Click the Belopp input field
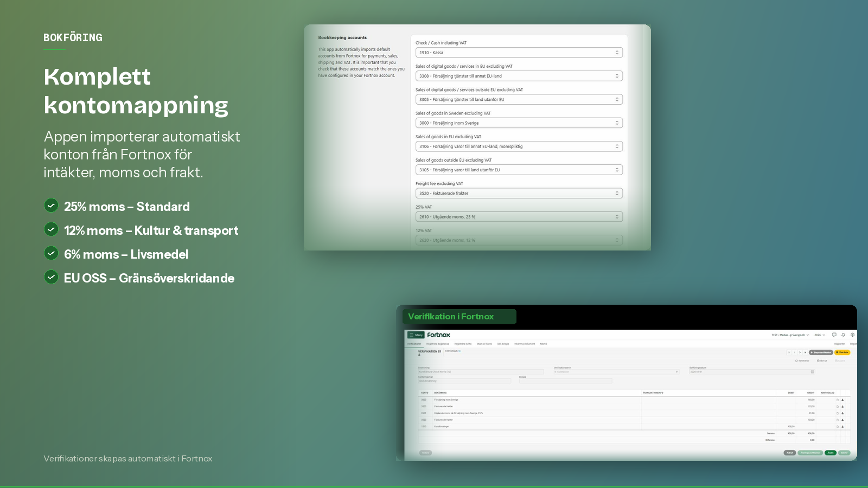868x488 pixels. (565, 381)
